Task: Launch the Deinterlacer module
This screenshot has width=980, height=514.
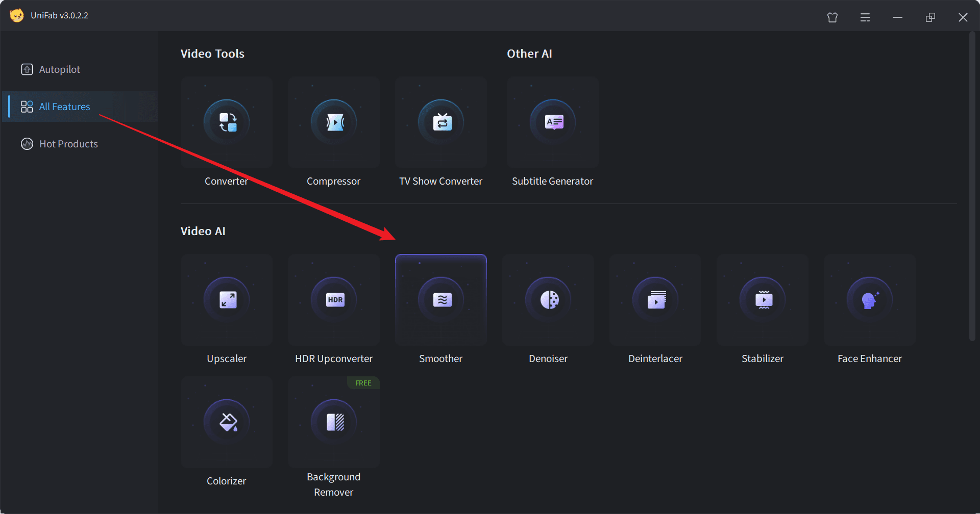Action: pyautogui.click(x=655, y=300)
